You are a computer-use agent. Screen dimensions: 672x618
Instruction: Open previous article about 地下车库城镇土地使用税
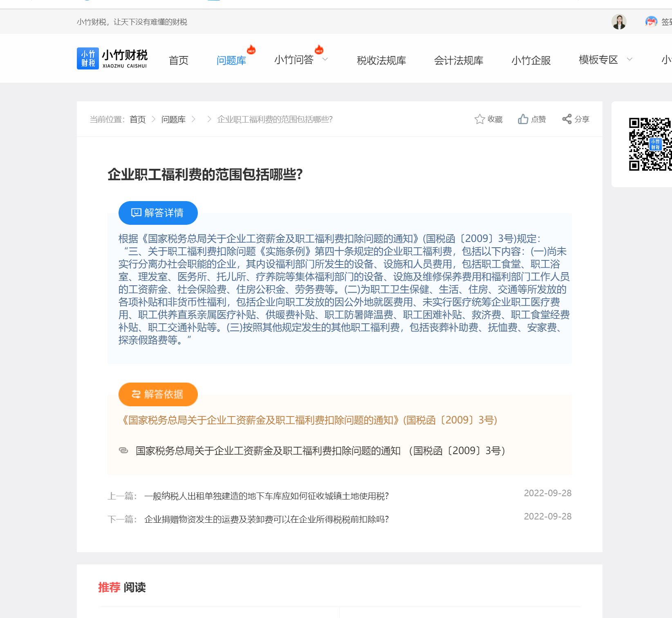click(266, 496)
